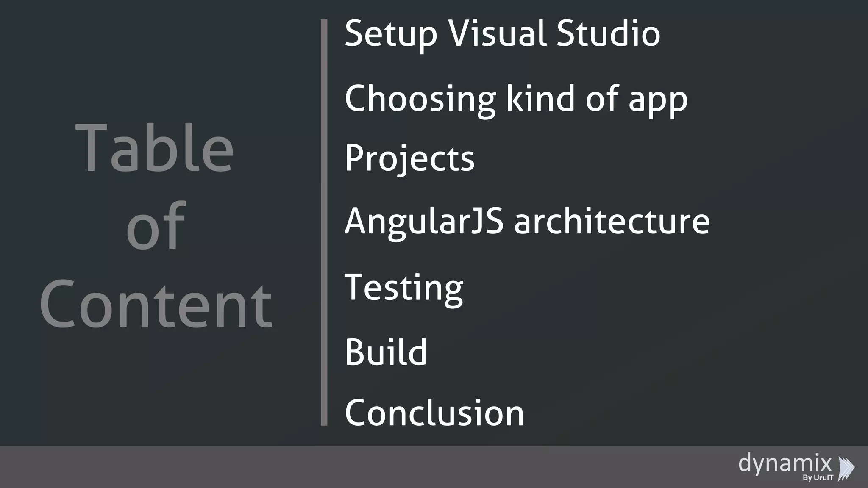Click the word "architecture" in the list
Viewport: 868px width, 488px height.
tap(612, 221)
